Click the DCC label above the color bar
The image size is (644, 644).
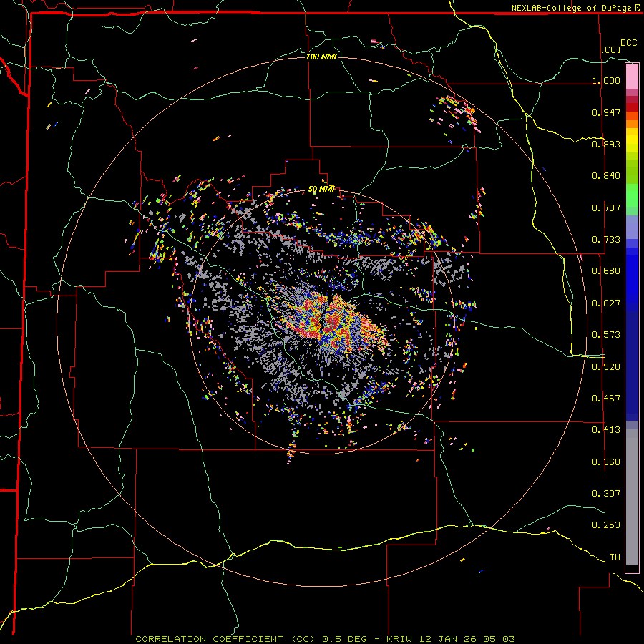[x=628, y=43]
